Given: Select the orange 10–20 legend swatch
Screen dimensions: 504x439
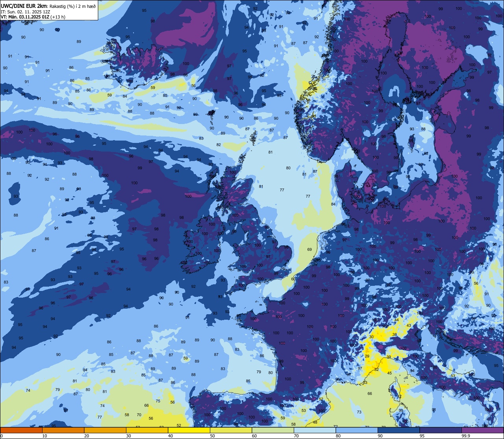Looking at the screenshot, I should [63, 430].
